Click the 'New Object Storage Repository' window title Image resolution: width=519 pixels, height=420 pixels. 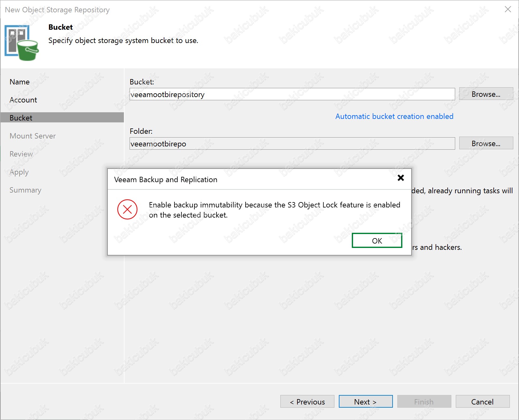point(57,10)
